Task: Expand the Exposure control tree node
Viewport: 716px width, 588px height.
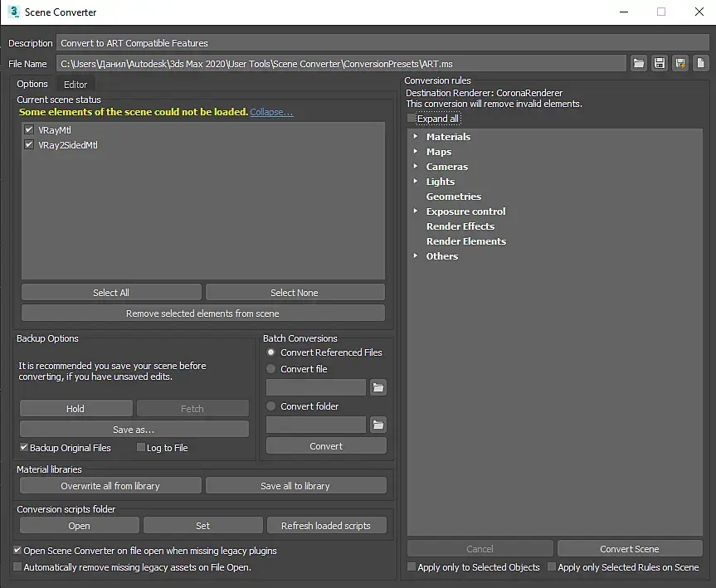Action: coord(415,211)
